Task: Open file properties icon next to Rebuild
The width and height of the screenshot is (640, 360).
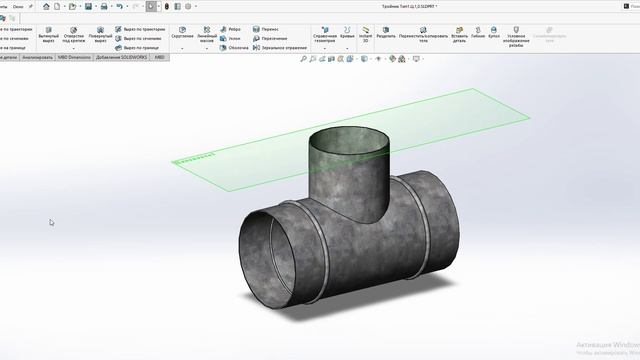Action: click(178, 6)
